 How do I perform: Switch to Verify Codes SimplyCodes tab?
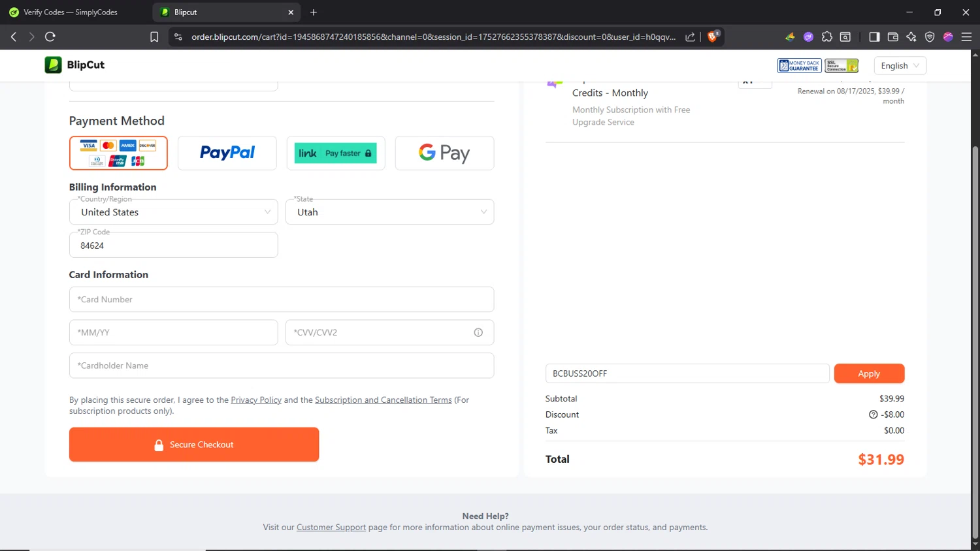tap(72, 12)
